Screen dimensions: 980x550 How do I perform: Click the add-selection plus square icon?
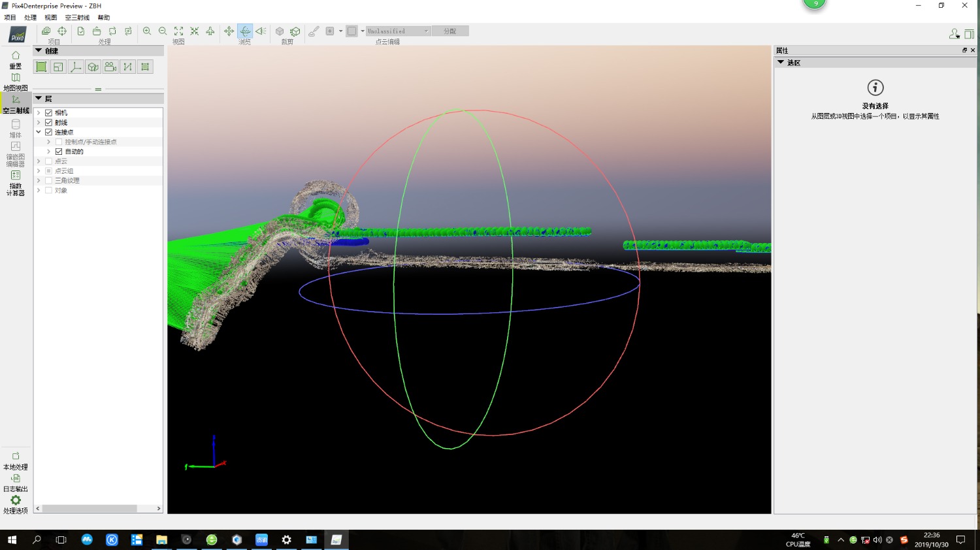pyautogui.click(x=330, y=31)
